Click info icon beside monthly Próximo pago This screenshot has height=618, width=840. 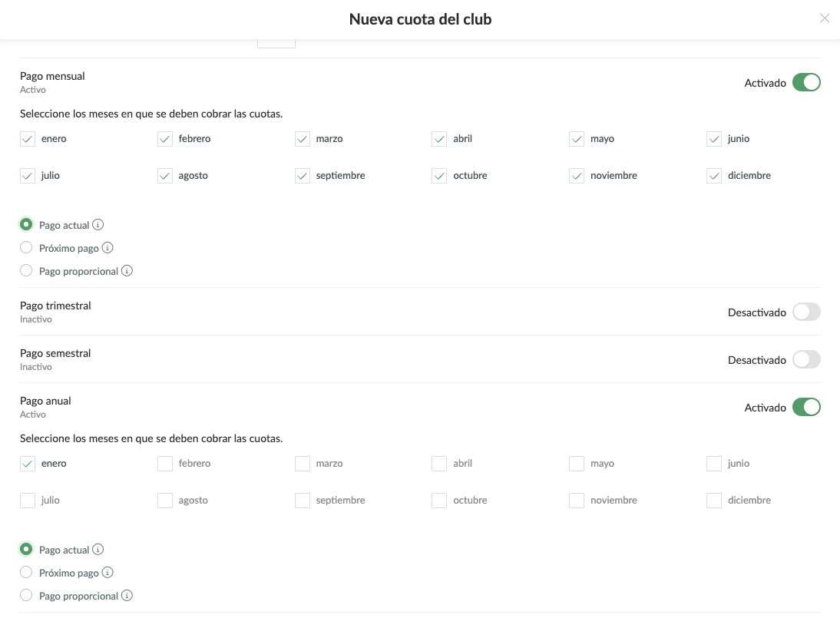click(107, 248)
